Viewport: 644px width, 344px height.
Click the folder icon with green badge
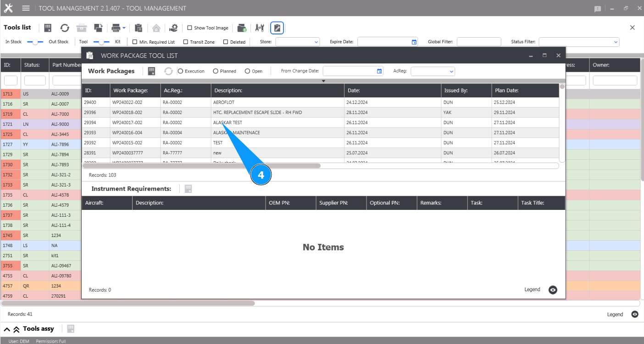(242, 28)
